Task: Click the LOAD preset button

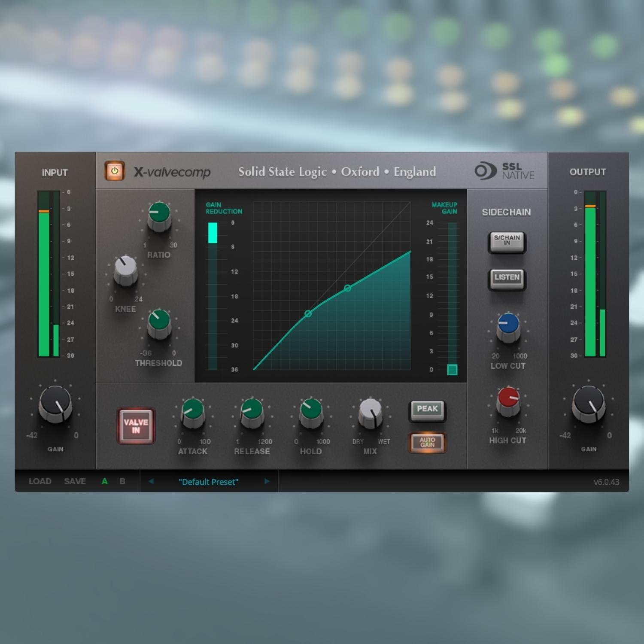Action: click(x=40, y=481)
